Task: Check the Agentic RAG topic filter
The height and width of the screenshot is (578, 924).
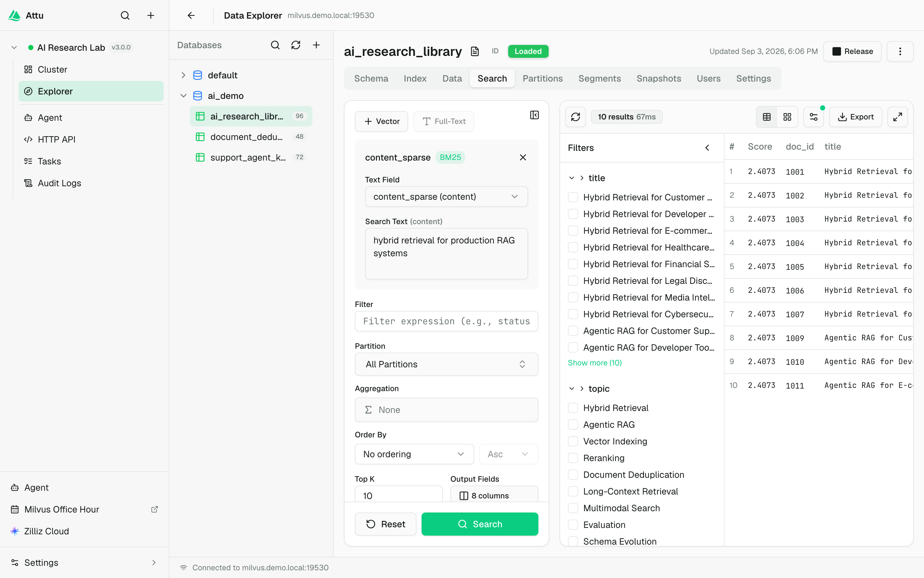Action: 573,425
